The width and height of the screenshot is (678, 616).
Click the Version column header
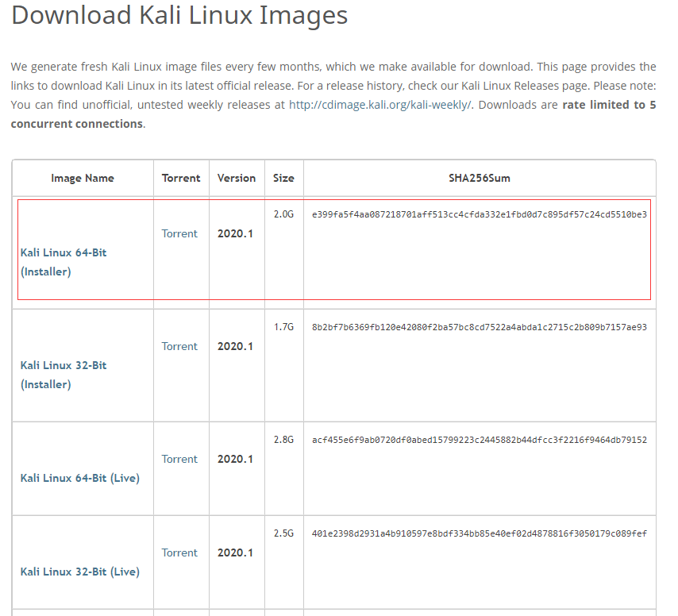point(237,178)
